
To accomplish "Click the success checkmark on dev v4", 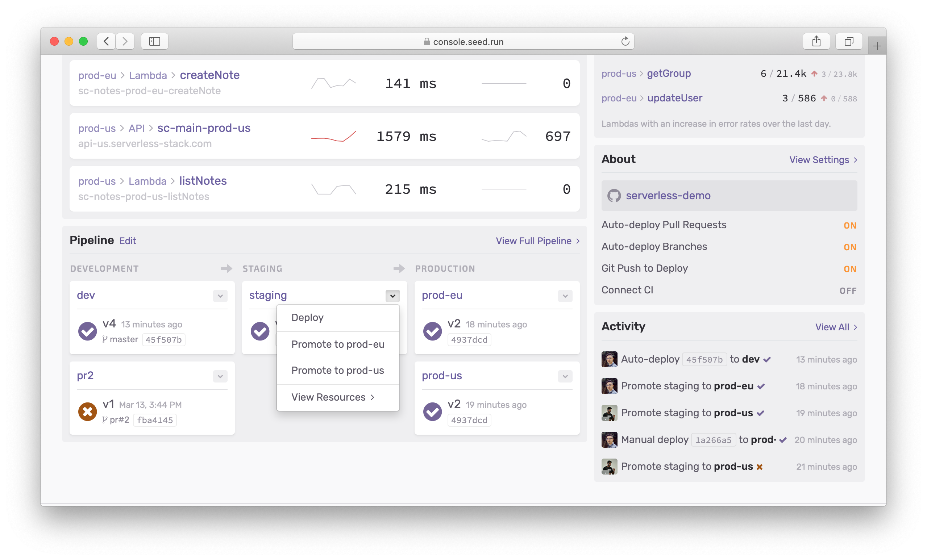I will click(87, 331).
